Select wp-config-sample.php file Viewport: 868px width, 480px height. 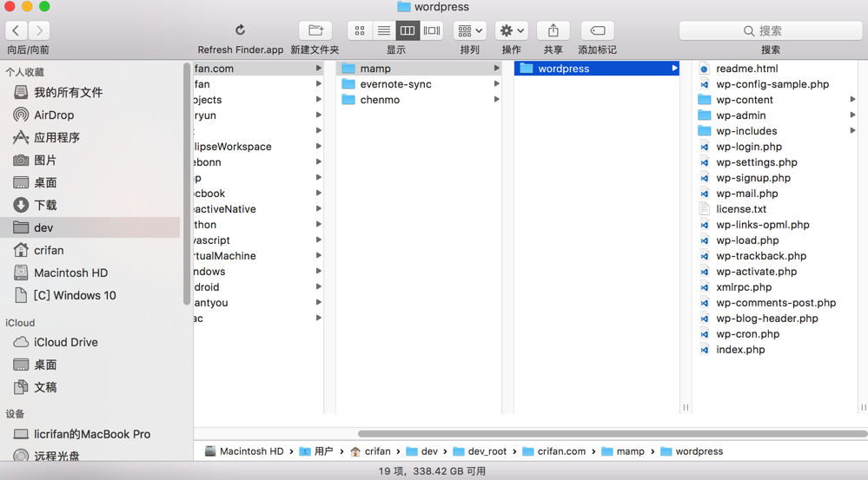coord(772,84)
